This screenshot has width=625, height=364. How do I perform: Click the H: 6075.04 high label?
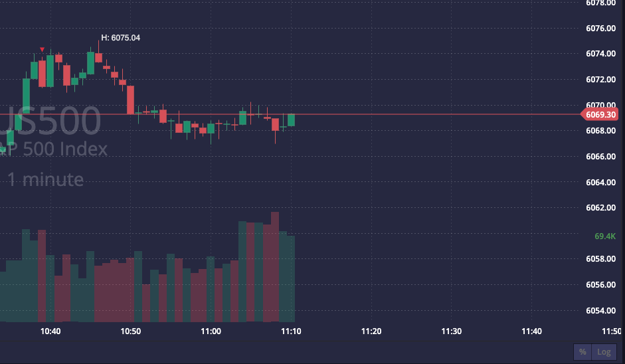coord(120,38)
